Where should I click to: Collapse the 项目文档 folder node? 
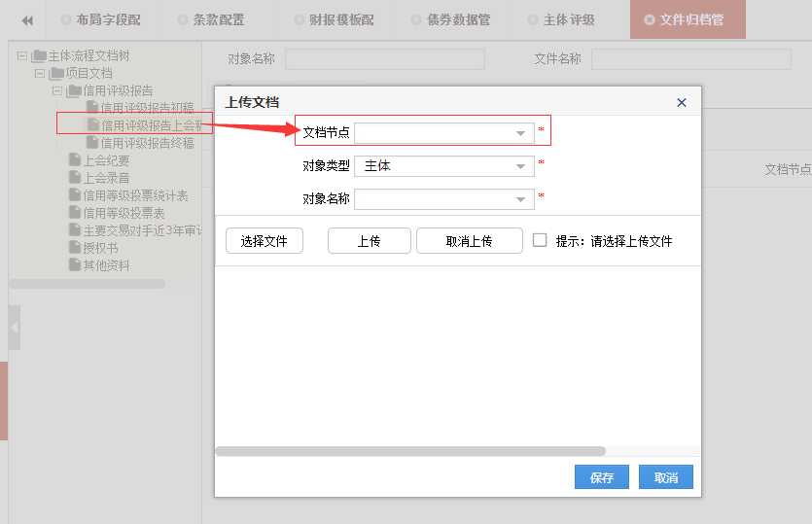coord(39,73)
